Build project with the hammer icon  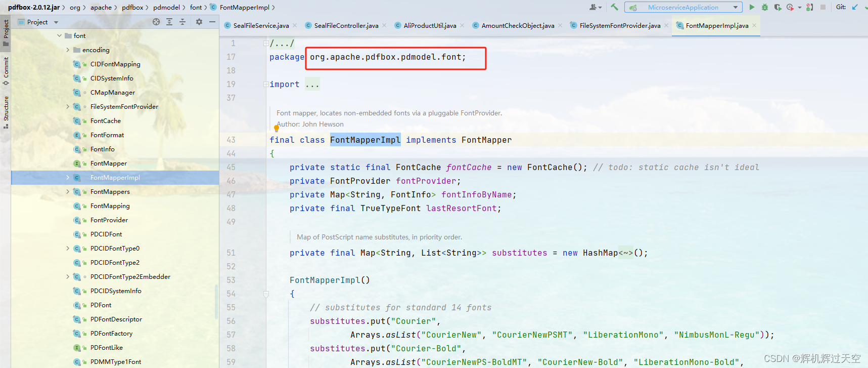point(614,7)
